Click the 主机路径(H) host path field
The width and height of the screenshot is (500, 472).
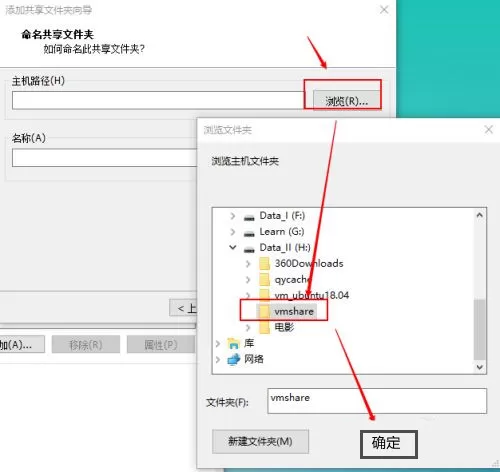click(158, 100)
